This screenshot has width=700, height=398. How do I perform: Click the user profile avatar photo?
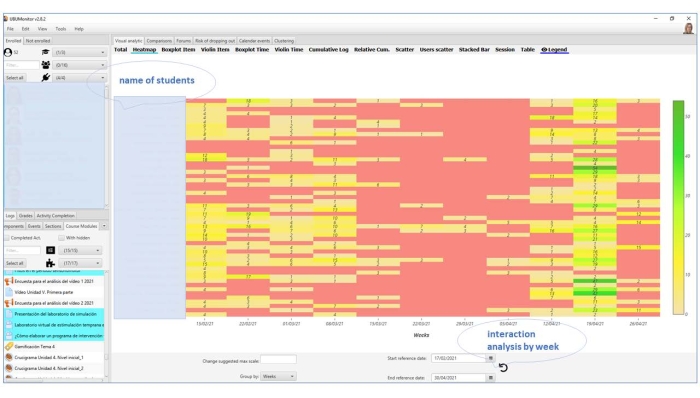(x=688, y=29)
